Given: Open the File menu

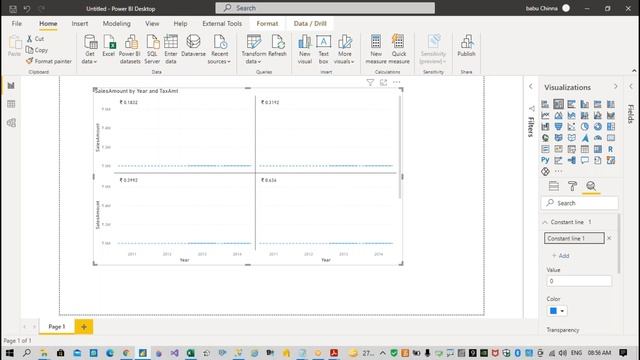Looking at the screenshot, I should click(x=17, y=24).
